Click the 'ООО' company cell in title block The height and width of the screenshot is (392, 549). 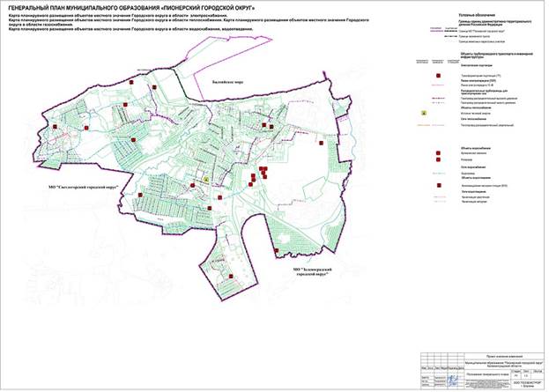529,383
